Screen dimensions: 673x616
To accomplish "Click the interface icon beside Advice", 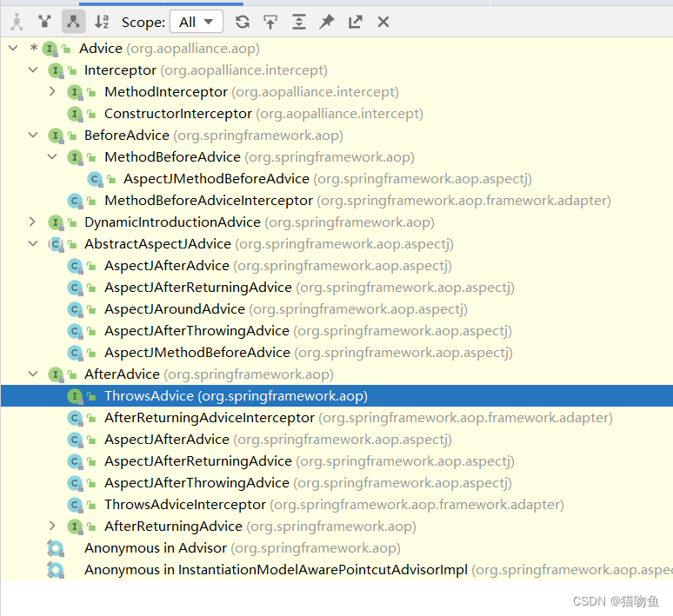I will [x=50, y=49].
